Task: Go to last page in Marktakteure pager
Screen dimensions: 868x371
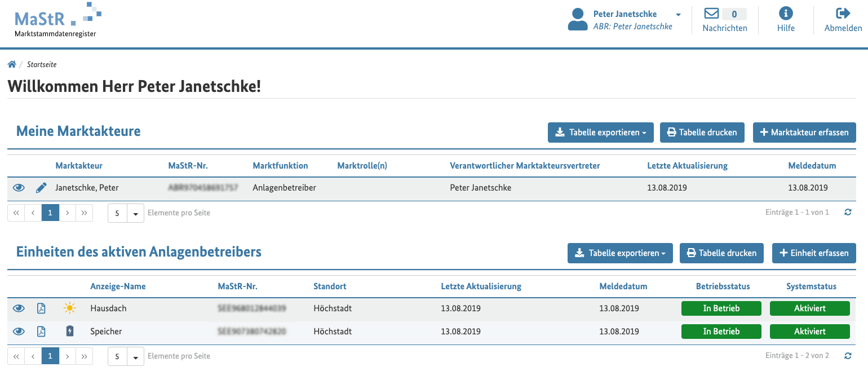Action: pyautogui.click(x=85, y=213)
